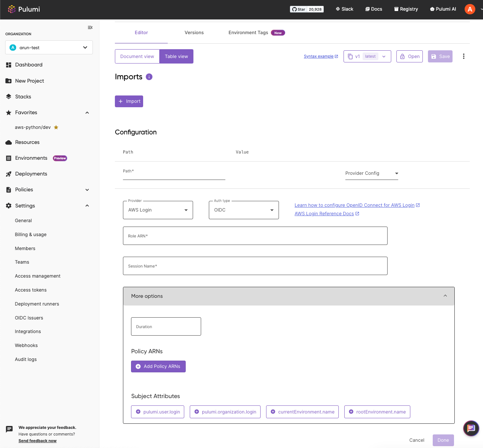Click the Resources cloud icon
This screenshot has height=448, width=483.
(x=9, y=142)
